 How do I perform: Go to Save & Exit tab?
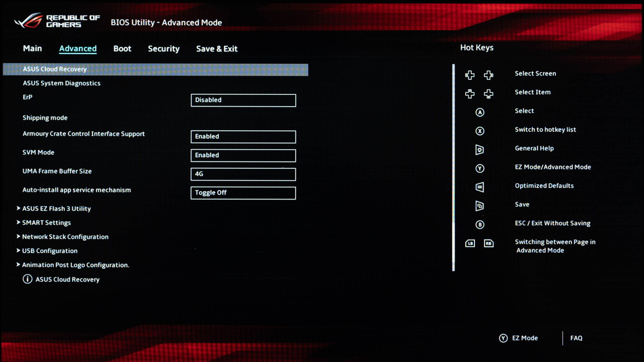[x=217, y=48]
